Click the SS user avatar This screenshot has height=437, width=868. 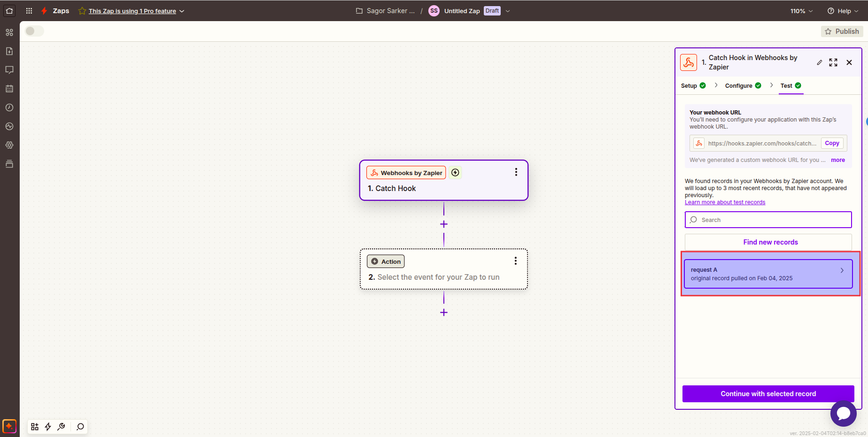434,11
